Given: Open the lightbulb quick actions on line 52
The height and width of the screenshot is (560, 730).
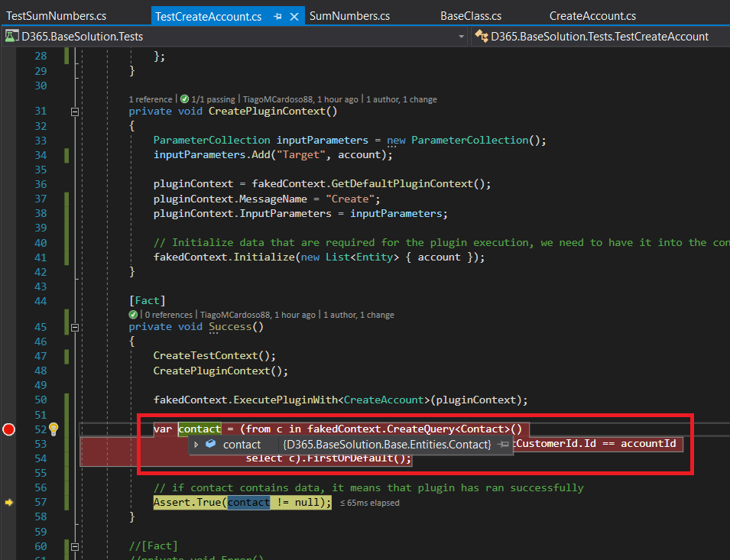Looking at the screenshot, I should pos(54,429).
